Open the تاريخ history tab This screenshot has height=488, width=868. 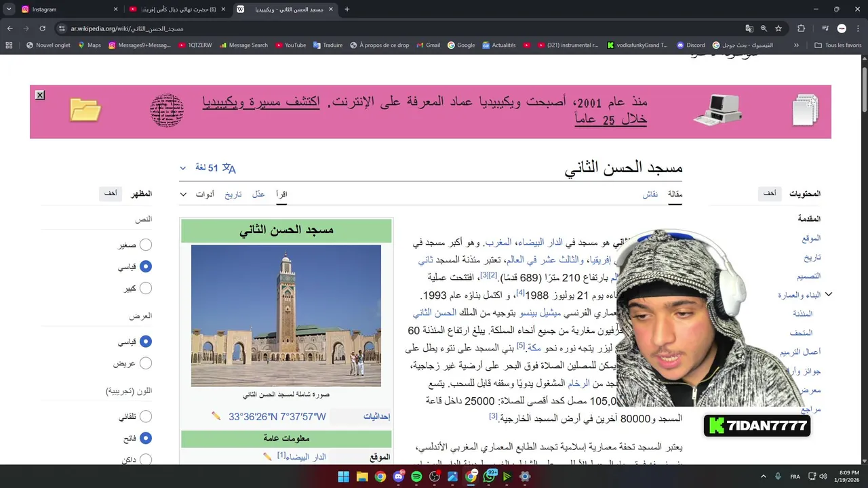233,194
